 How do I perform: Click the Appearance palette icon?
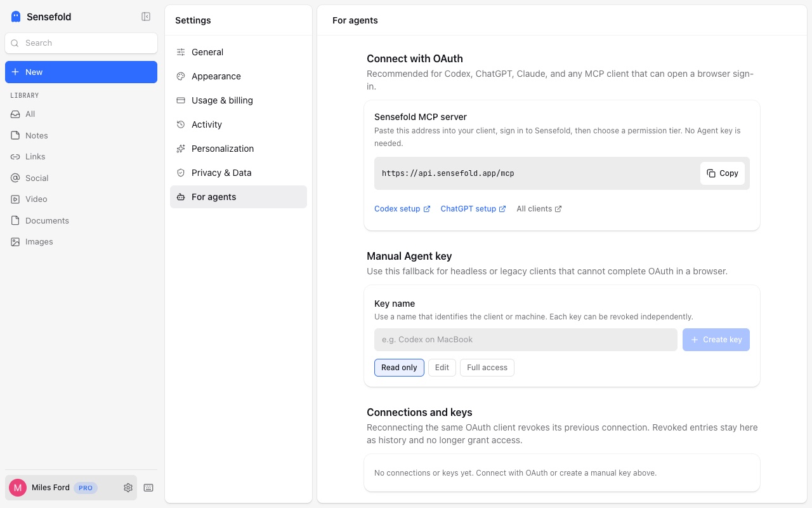[181, 76]
